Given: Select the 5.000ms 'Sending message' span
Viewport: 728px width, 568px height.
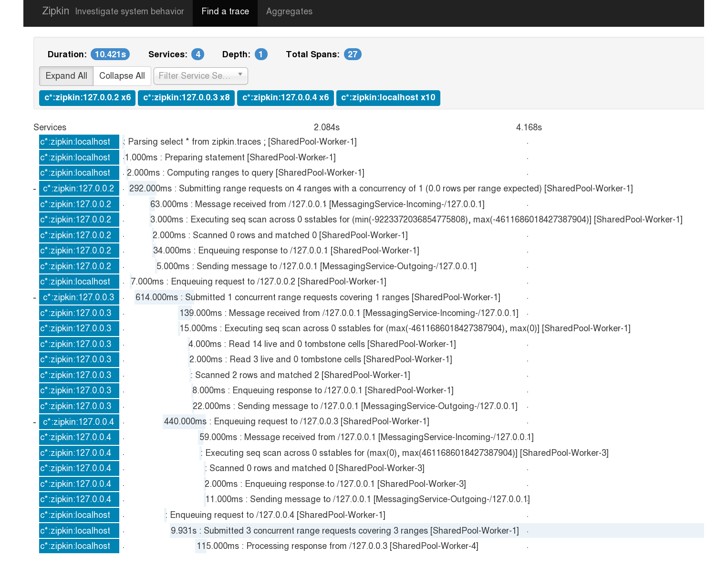Looking at the screenshot, I should (x=316, y=266).
